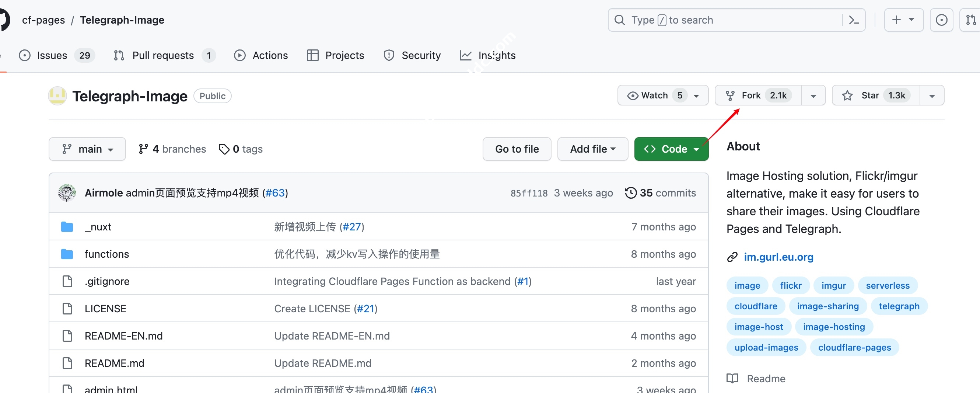The width and height of the screenshot is (980, 393).
Task: Click the pull requests icon in top-right header
Action: coord(970,20)
